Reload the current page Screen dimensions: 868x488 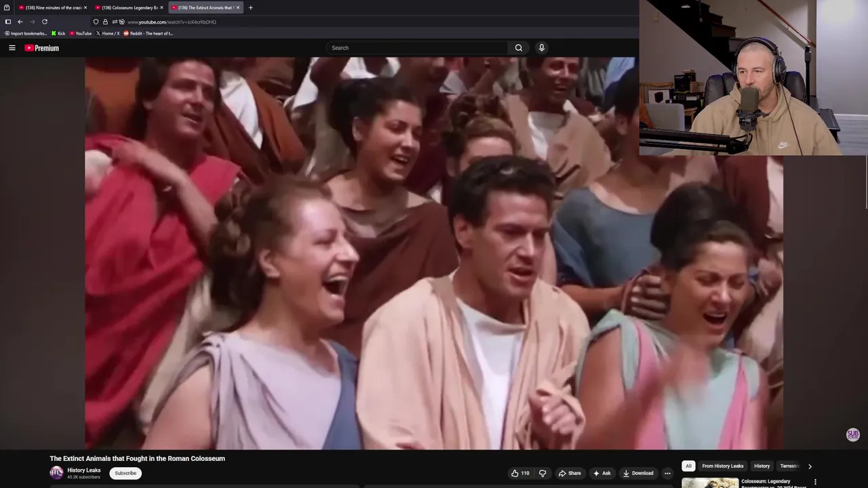click(45, 22)
